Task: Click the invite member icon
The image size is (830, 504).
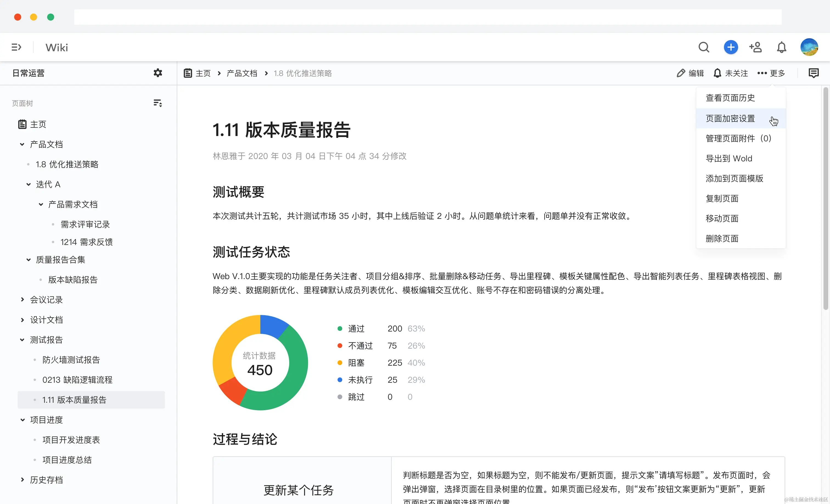Action: [756, 47]
